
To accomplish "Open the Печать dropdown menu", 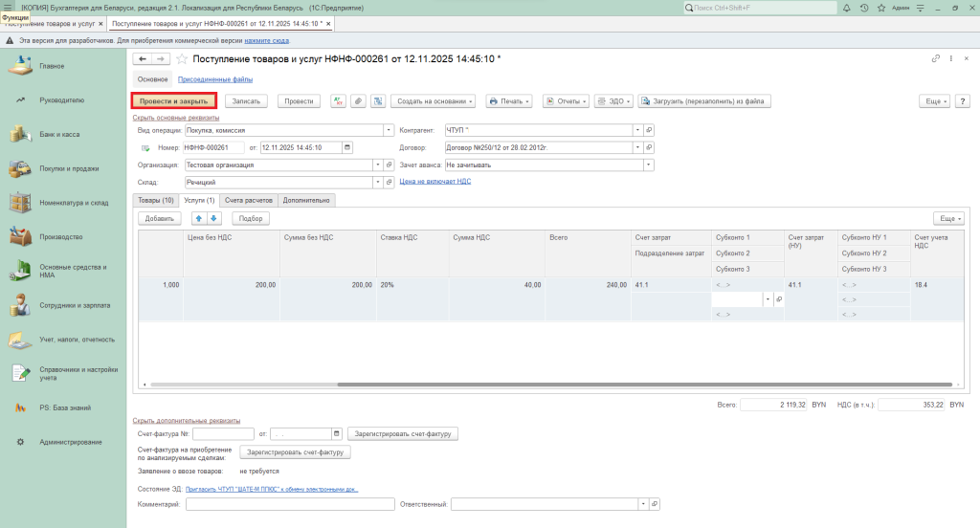I will [x=509, y=100].
